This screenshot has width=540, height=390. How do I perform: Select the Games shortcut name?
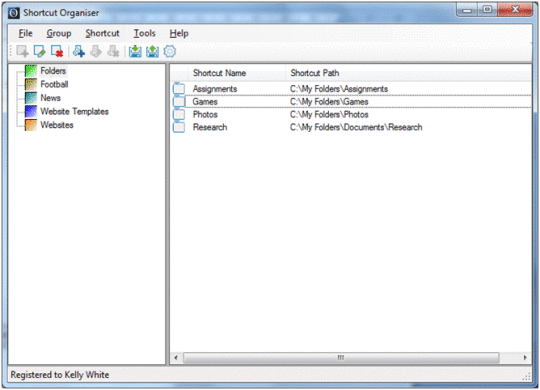click(205, 102)
